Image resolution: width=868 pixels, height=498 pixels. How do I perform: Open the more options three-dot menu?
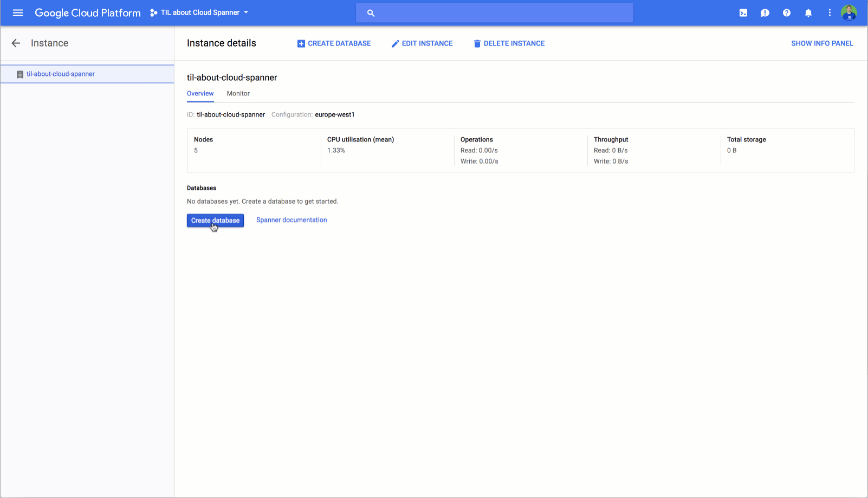829,12
